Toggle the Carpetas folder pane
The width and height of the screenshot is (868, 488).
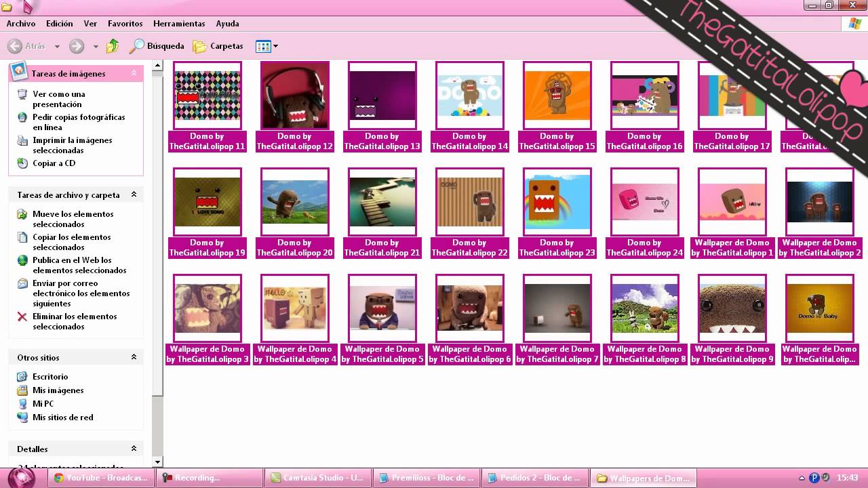tap(218, 46)
